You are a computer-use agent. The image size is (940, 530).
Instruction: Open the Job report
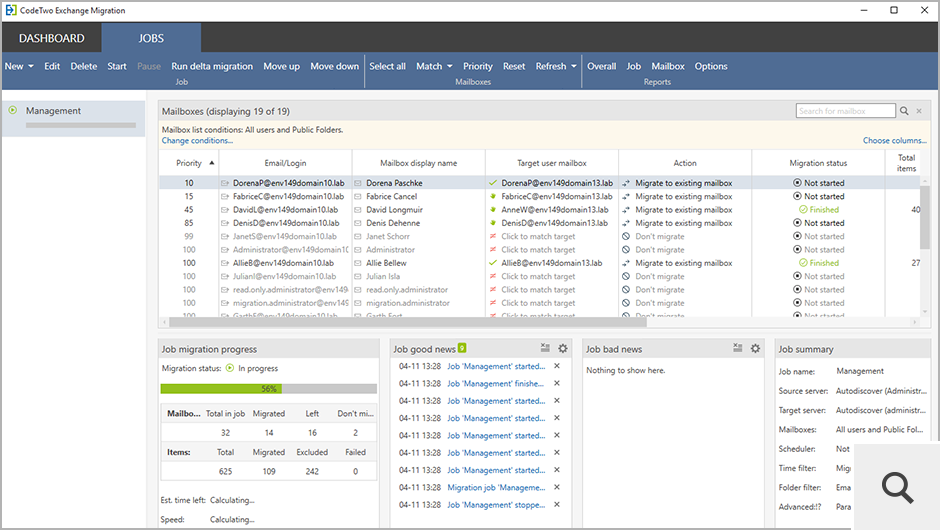coord(634,66)
